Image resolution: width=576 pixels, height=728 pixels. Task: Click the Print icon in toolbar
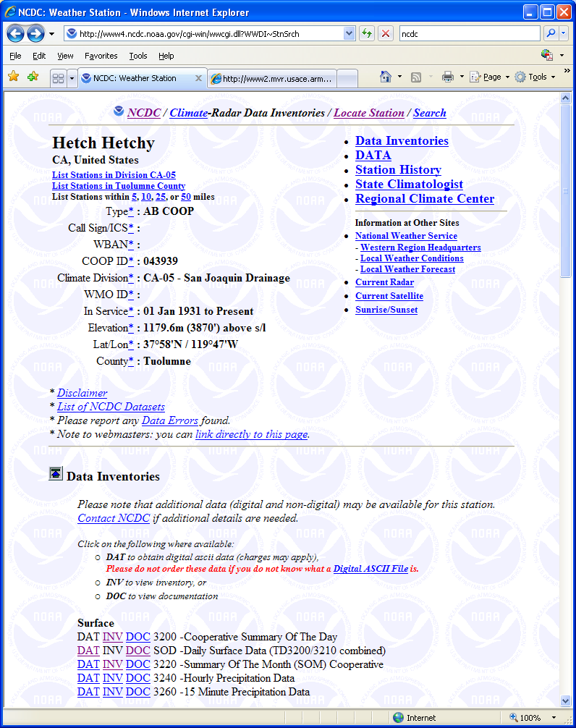[x=448, y=77]
